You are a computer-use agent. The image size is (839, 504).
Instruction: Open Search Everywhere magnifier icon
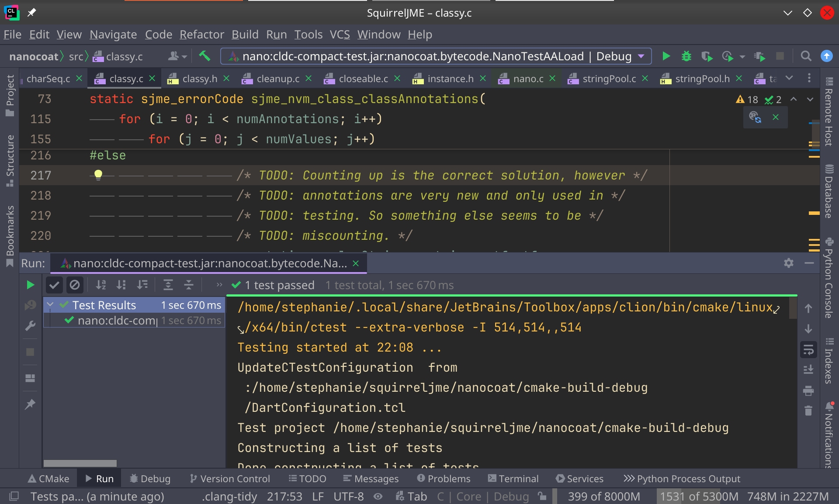(806, 56)
